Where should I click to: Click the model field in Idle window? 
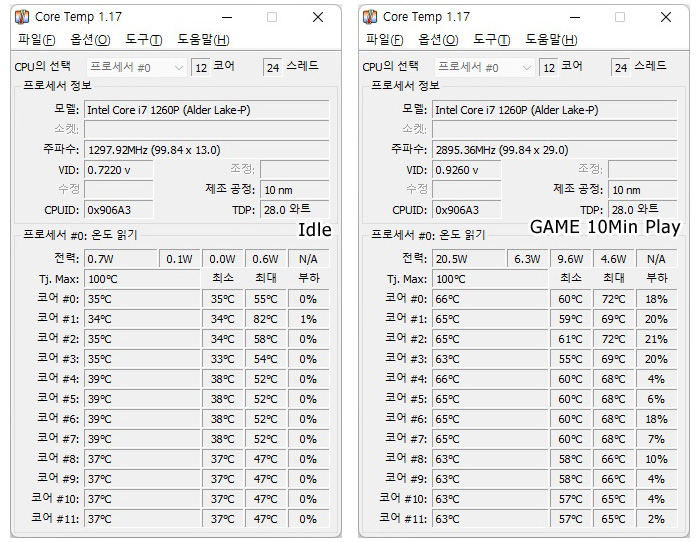click(207, 110)
